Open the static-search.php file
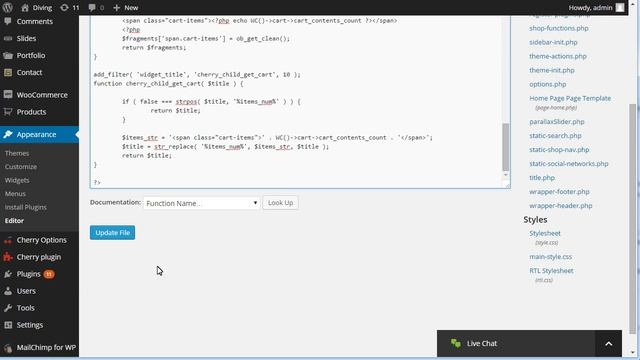Screen dimensions: 640x360 555,136
